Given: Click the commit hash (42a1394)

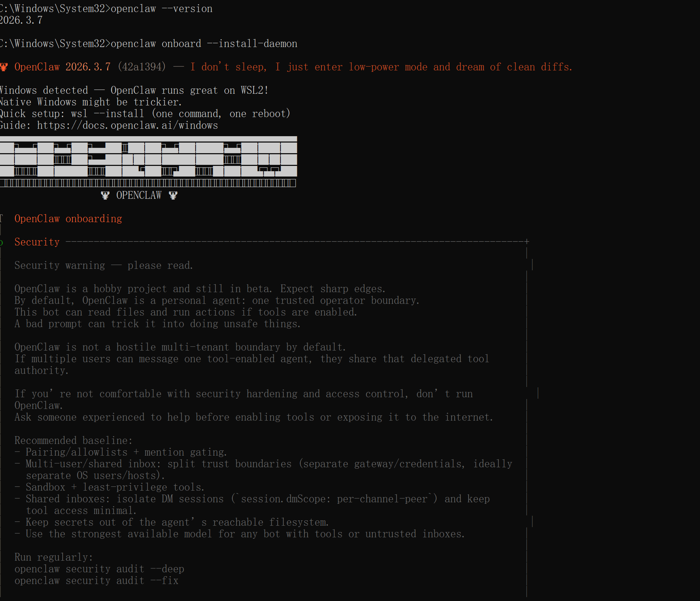Looking at the screenshot, I should (142, 67).
